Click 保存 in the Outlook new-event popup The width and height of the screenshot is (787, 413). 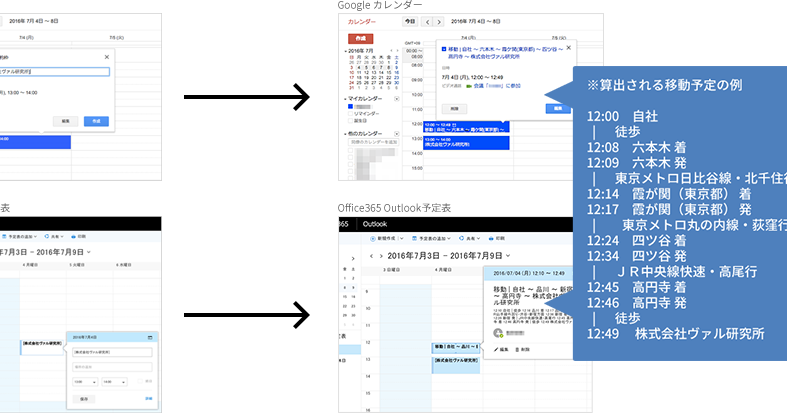tap(84, 399)
